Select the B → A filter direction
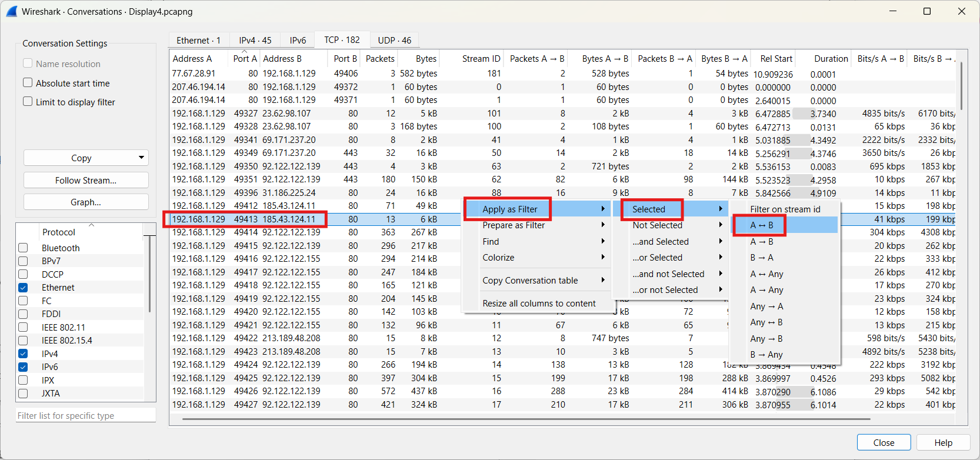980x460 pixels. click(x=785, y=257)
